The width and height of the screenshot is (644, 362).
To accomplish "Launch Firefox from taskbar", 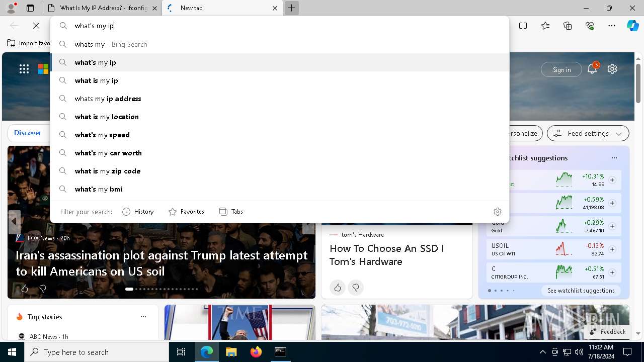I will pyautogui.click(x=256, y=352).
